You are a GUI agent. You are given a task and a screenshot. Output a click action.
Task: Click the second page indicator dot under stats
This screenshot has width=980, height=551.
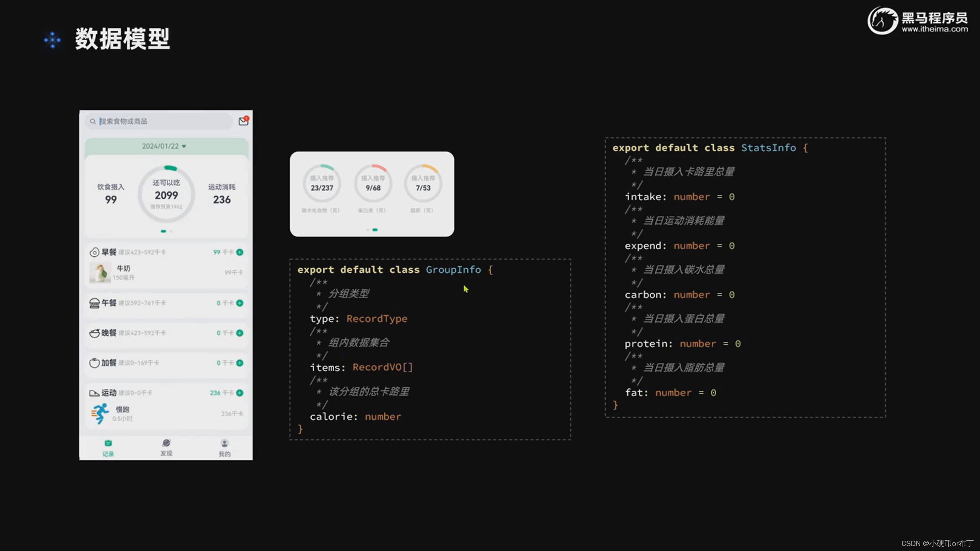pyautogui.click(x=171, y=231)
